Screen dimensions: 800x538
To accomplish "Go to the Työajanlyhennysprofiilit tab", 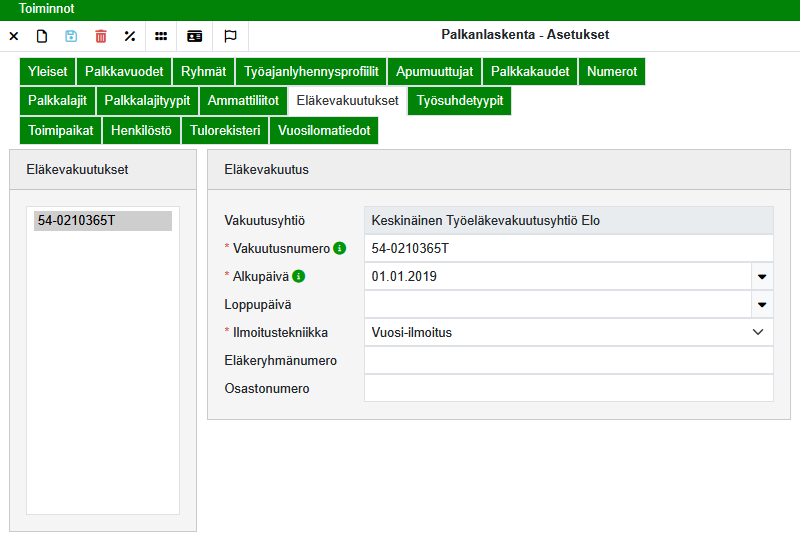I will pyautogui.click(x=311, y=72).
